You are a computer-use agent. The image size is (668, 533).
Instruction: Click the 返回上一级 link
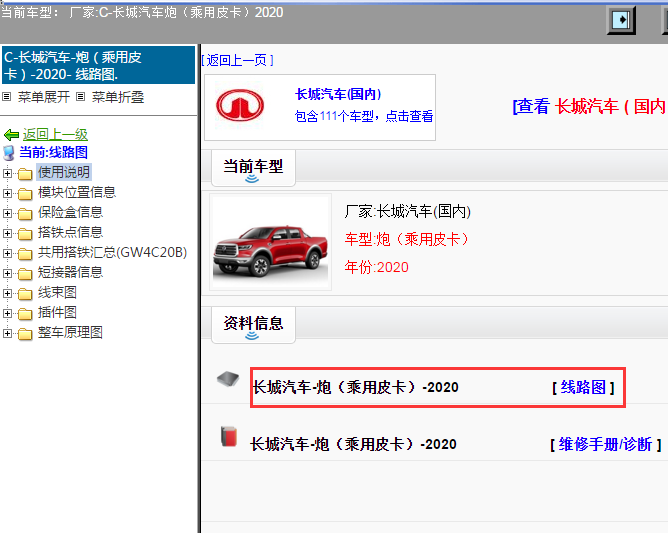point(55,135)
